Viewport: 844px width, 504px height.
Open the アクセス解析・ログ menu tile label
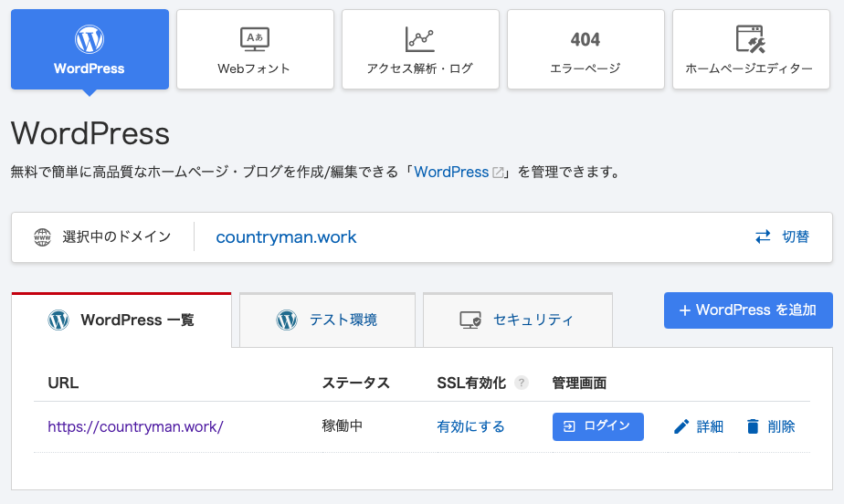point(420,68)
